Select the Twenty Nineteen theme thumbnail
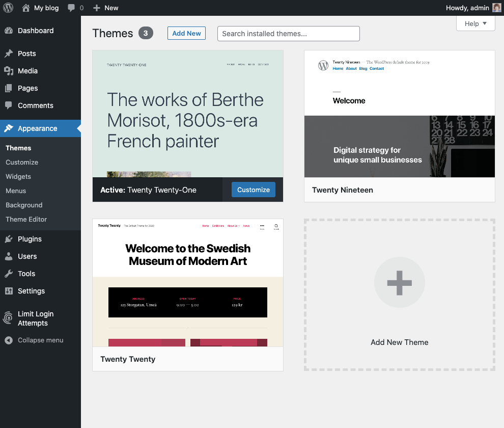 click(x=400, y=114)
